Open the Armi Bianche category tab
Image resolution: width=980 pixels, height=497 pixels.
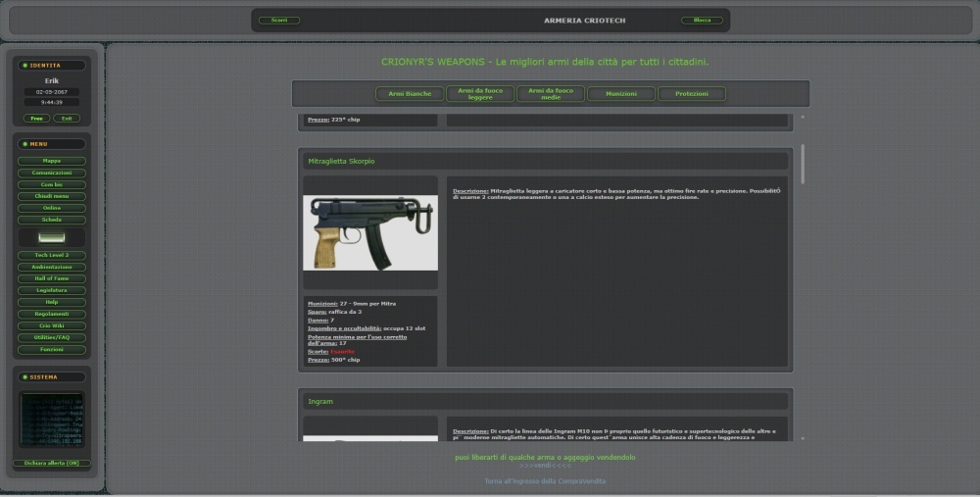(410, 94)
